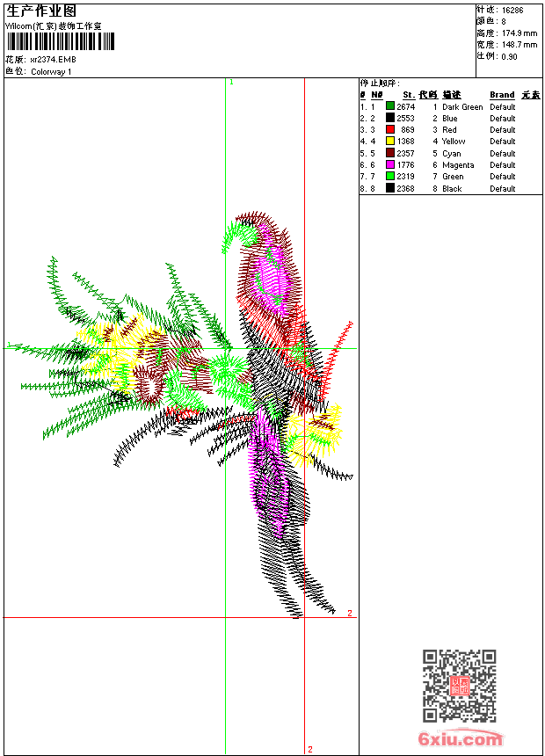Click the 描述 column header
This screenshot has width=545, height=756.
click(452, 95)
